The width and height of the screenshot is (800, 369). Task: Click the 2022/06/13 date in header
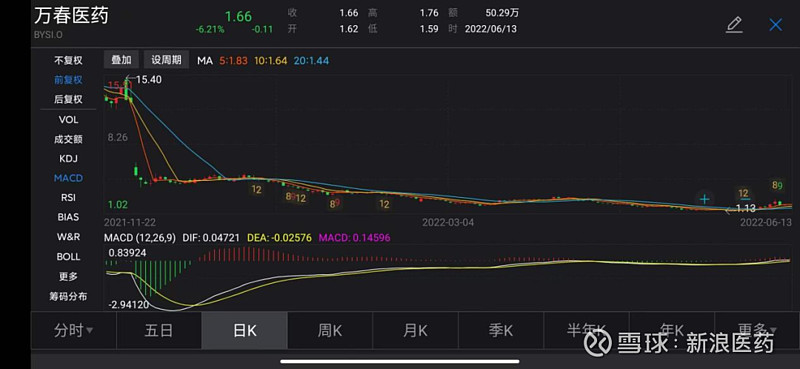point(491,29)
